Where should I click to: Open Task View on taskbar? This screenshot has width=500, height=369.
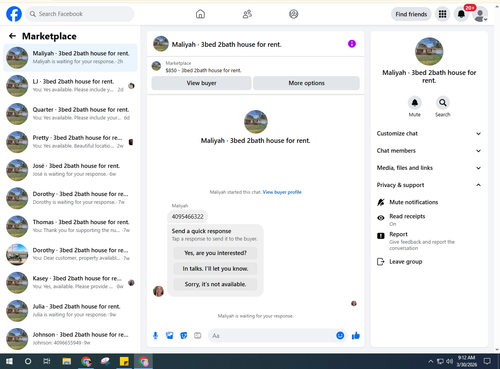click(x=47, y=361)
